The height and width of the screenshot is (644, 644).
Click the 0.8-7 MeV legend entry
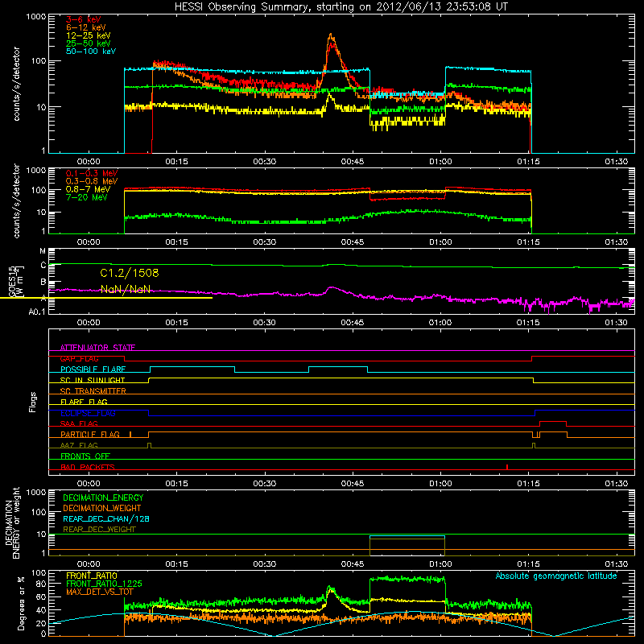tap(88, 189)
